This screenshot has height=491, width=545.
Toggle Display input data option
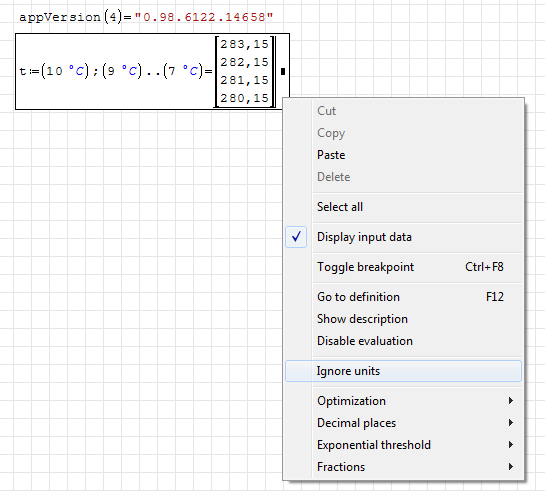click(403, 237)
